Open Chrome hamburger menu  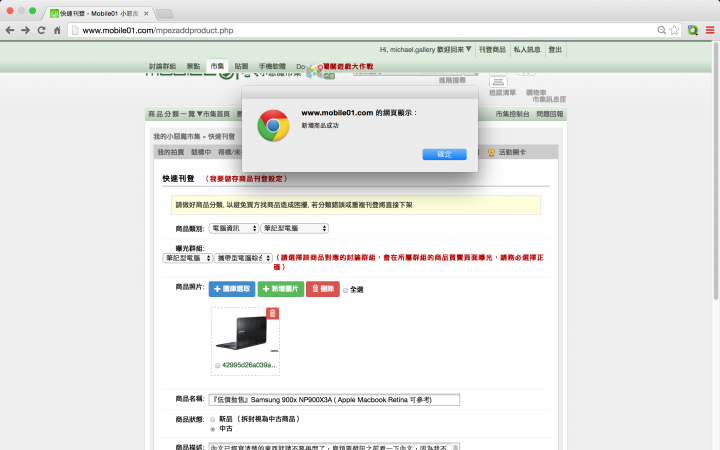710,30
